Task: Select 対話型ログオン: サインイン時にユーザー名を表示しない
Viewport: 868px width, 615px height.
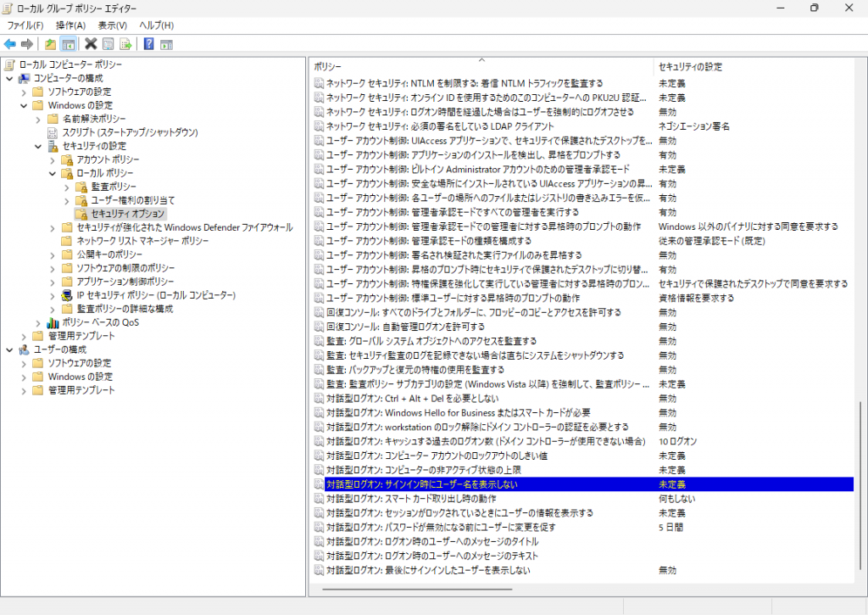Action: point(583,484)
